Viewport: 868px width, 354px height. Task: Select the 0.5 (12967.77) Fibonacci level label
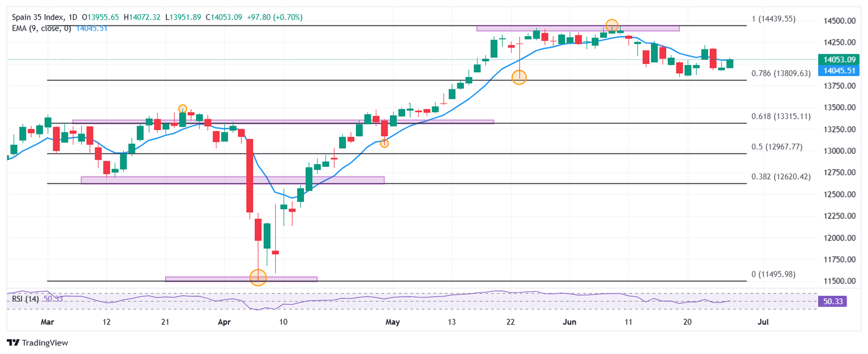pos(778,147)
